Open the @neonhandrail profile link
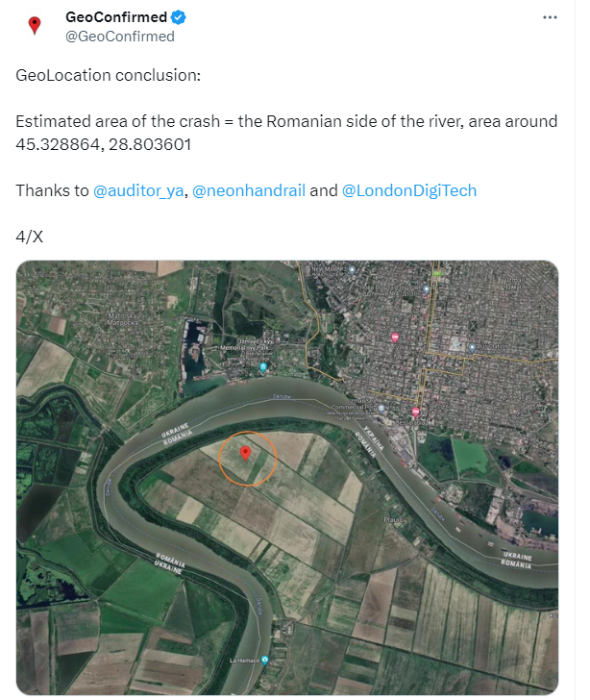The image size is (590, 700). [249, 190]
